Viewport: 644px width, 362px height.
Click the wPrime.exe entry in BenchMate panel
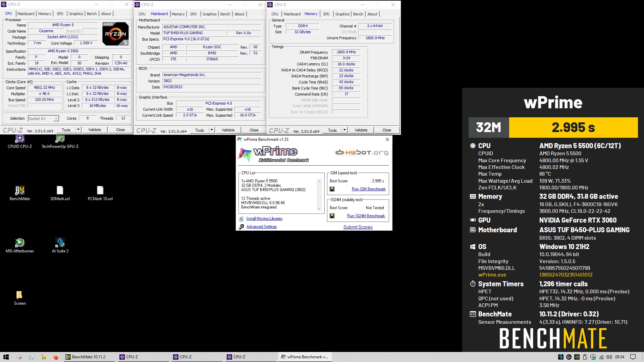coord(492,275)
